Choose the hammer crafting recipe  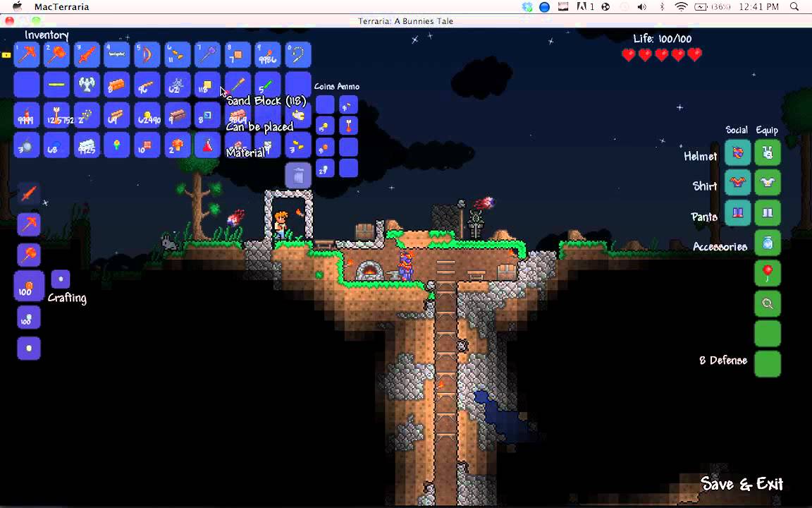29,255
